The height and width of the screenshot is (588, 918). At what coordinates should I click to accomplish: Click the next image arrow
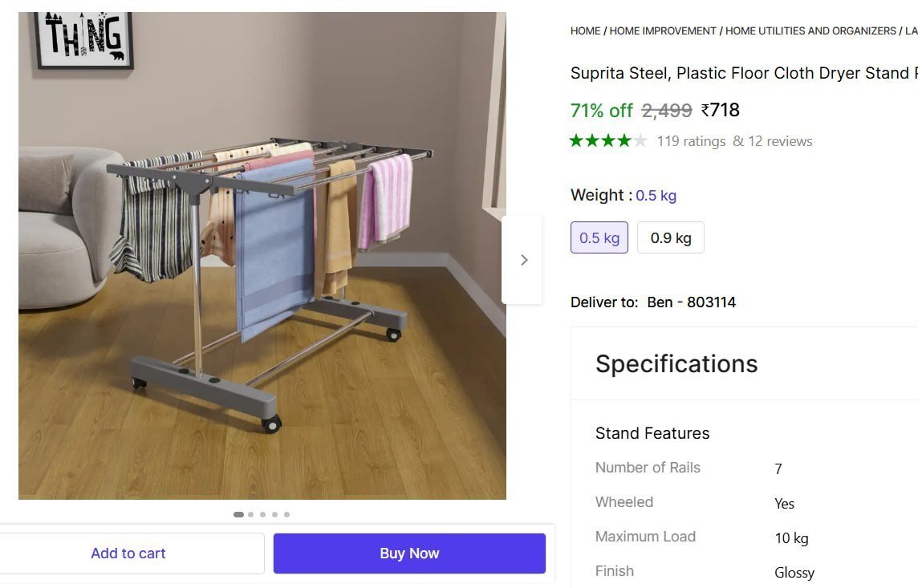(523, 260)
